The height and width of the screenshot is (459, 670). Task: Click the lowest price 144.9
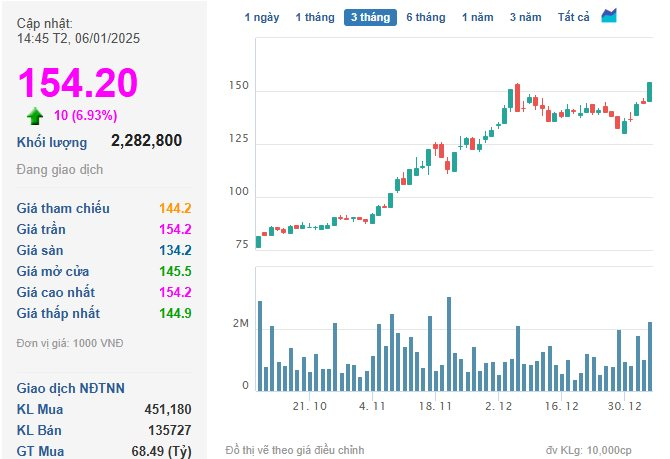click(x=175, y=313)
